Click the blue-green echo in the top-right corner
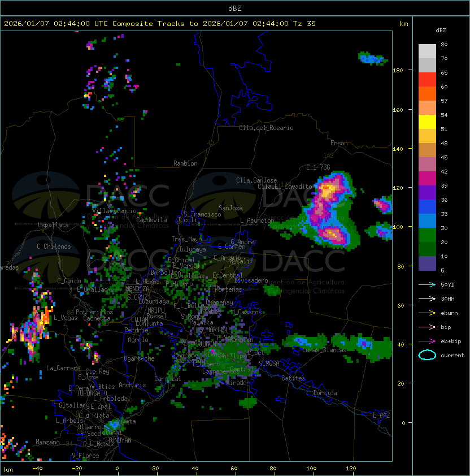Viewport: 470px width, 476px height. click(372, 58)
